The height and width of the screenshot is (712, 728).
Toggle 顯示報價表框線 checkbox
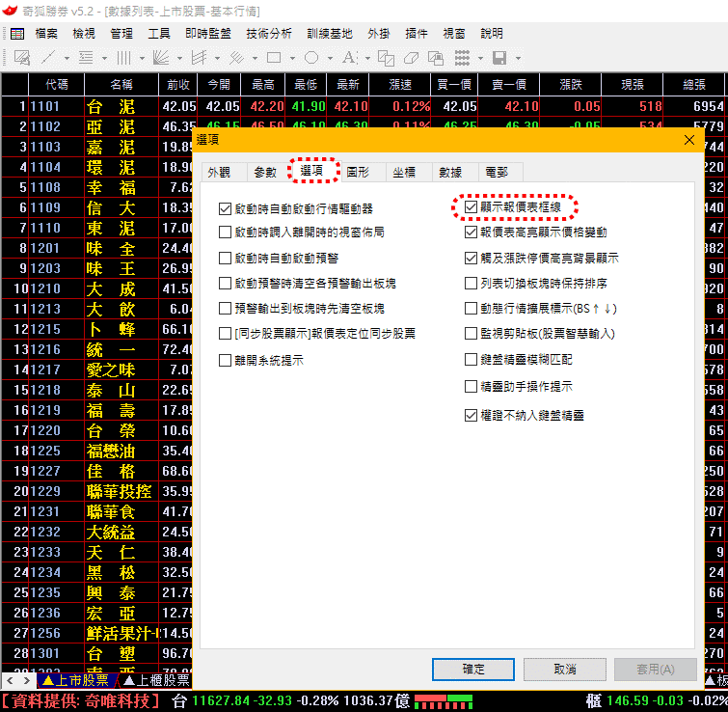pyautogui.click(x=471, y=206)
